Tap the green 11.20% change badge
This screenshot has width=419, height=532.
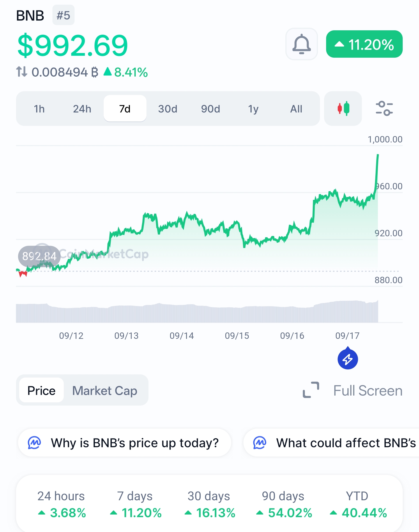pos(364,44)
